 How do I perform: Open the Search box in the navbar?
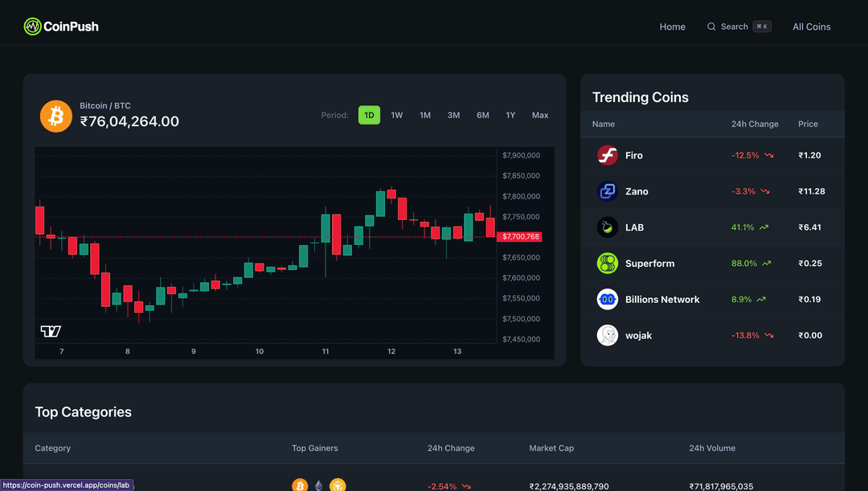[x=739, y=27]
